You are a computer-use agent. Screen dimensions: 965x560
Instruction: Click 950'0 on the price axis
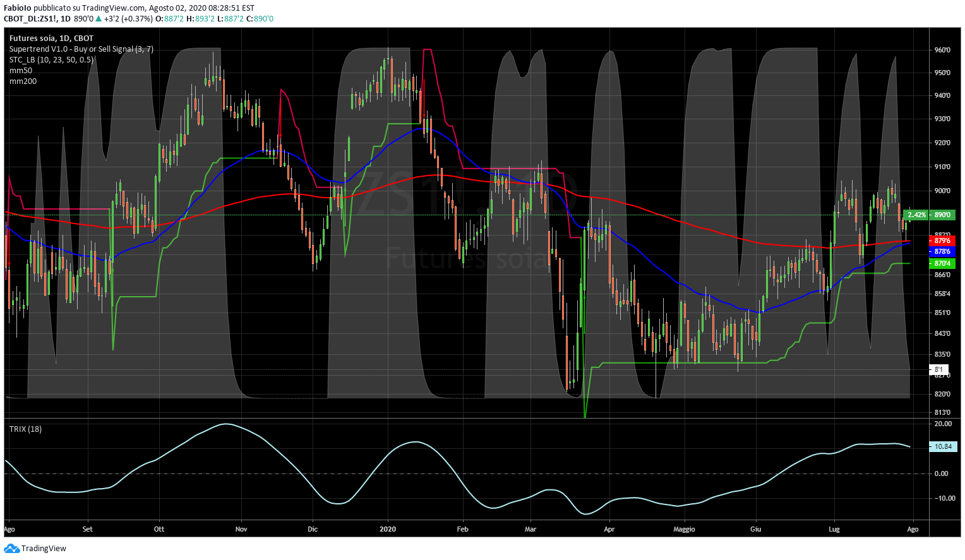pos(942,73)
